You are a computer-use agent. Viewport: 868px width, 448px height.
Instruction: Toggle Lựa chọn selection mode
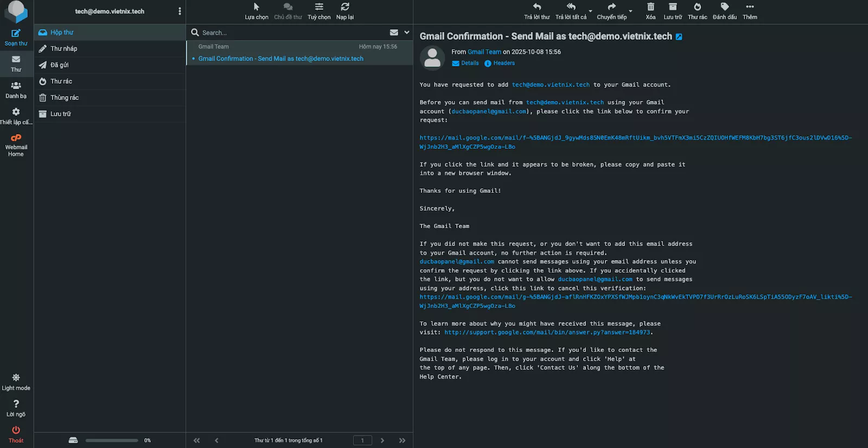256,7
